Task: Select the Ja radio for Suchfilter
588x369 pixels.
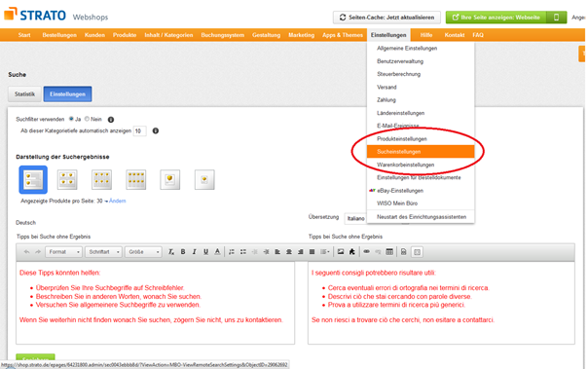Action: 71,119
